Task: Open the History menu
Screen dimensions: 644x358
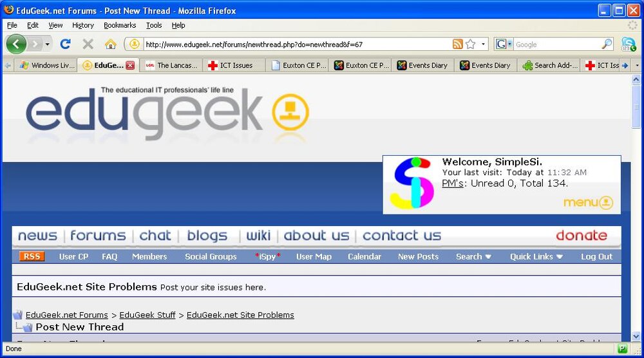Action: (83, 25)
